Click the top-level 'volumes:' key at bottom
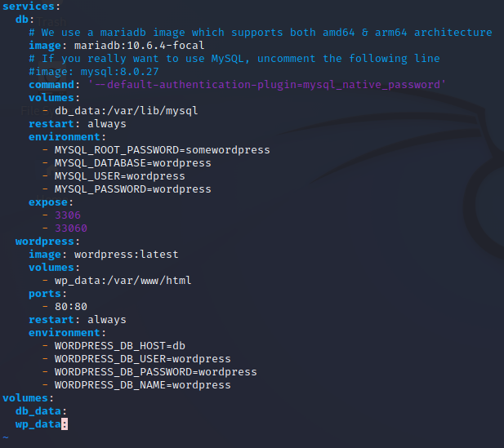The image size is (504, 448). (x=28, y=398)
